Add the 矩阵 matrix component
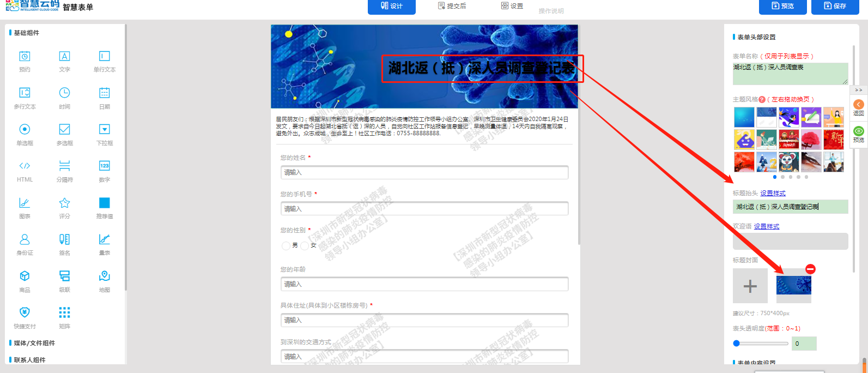Screen dimensions: 868x373 coord(64,316)
